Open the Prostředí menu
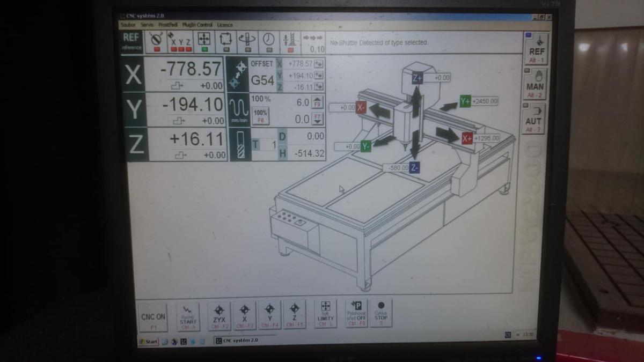 click(x=168, y=25)
